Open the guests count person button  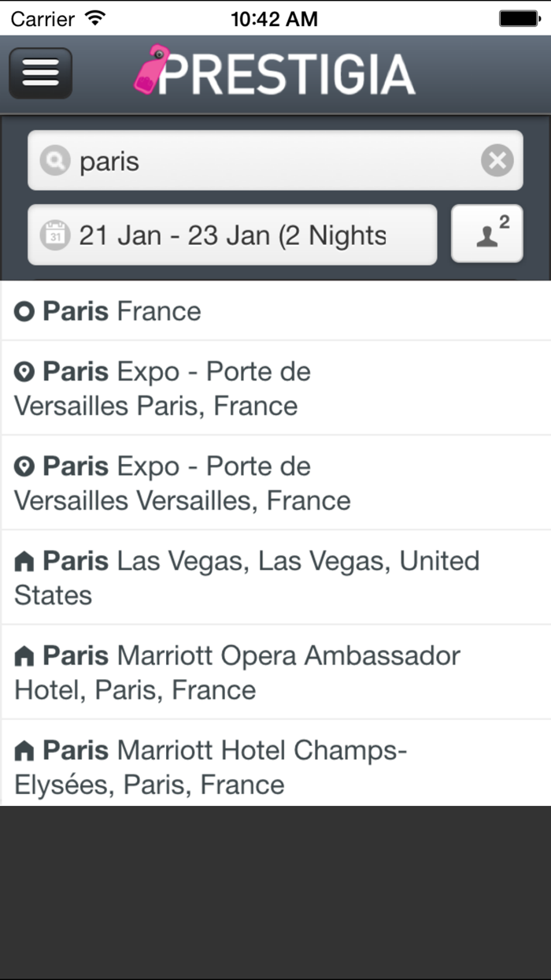tap(486, 233)
